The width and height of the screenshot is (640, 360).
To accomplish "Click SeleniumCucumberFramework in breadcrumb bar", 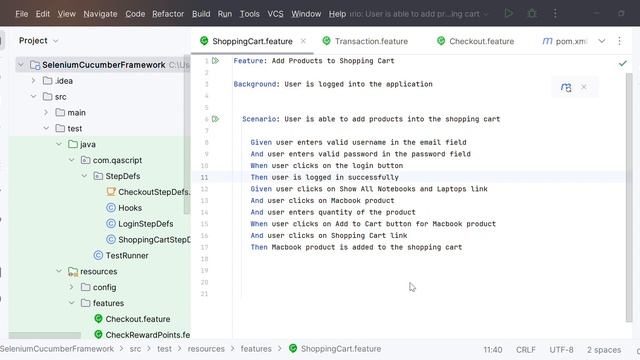I will (57, 349).
